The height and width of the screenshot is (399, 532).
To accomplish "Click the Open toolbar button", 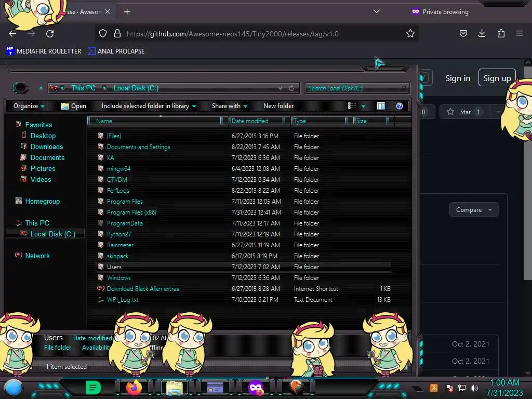I will click(x=73, y=106).
